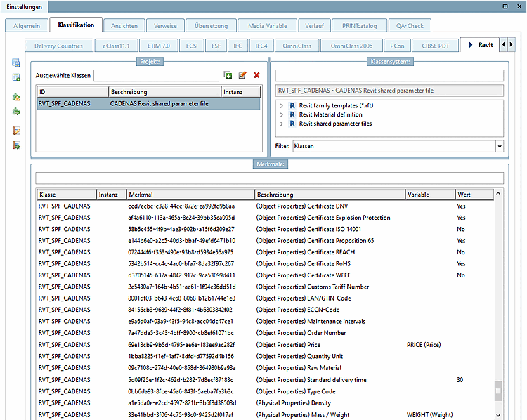Sort by the Beschreibung column header in Merkmale

tap(329, 195)
